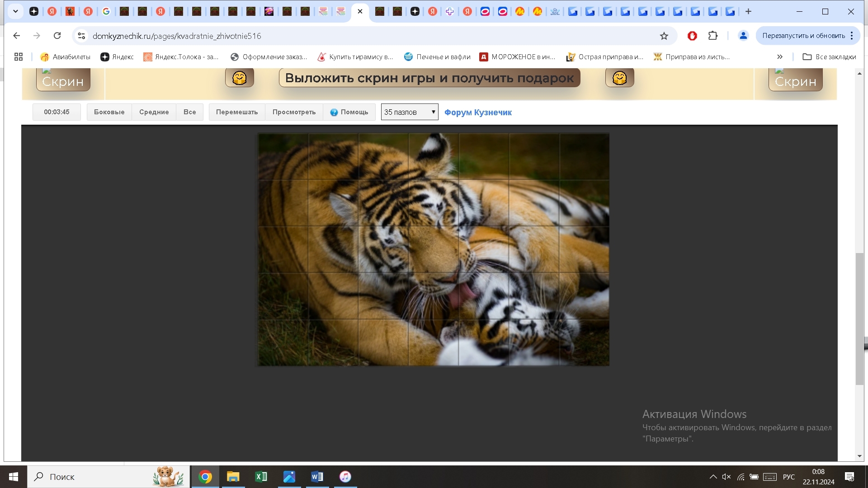Open Excel from the taskbar
868x488 pixels.
coord(261,477)
